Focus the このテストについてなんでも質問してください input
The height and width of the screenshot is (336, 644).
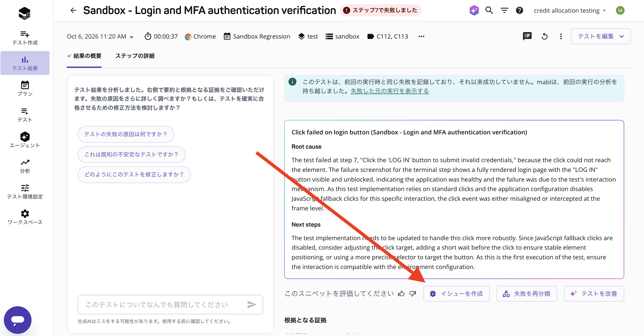pos(170,304)
